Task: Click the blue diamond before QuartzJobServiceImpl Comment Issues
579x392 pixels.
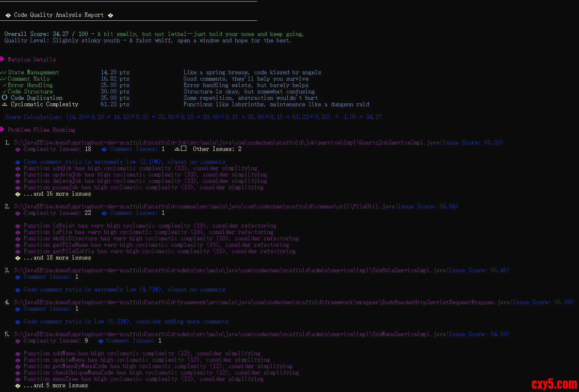Action: (104, 149)
